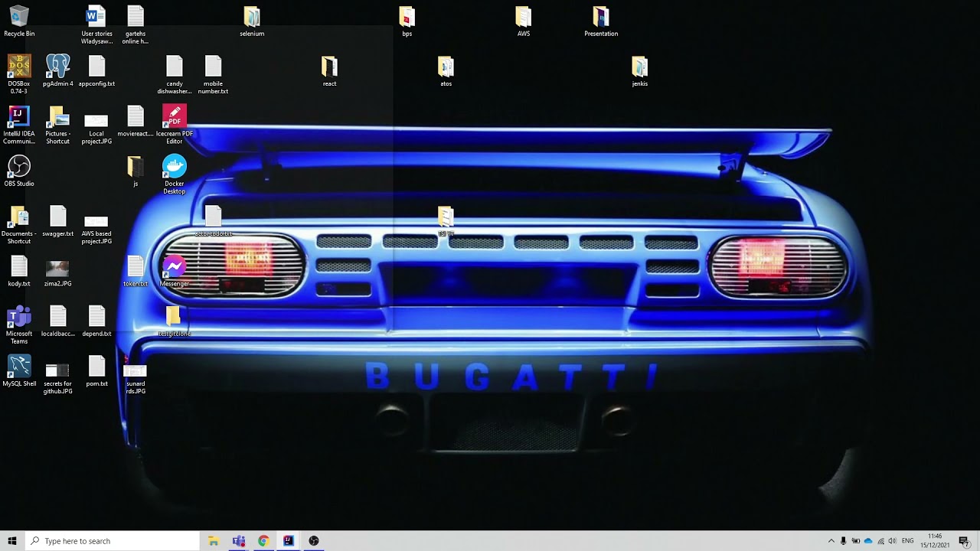Select appconfig.txt file on desktop
980x551 pixels.
tap(96, 71)
